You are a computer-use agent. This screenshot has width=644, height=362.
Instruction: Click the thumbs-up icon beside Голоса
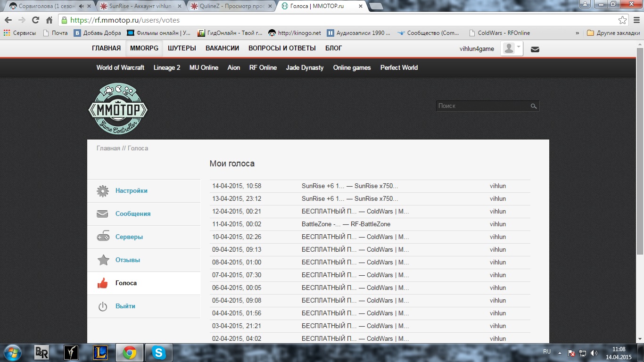[102, 283]
